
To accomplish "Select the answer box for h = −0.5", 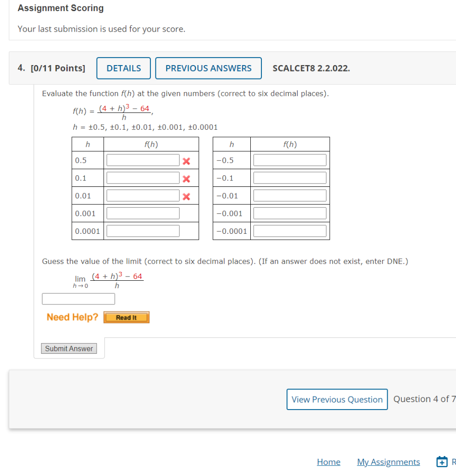I will pos(290,159).
